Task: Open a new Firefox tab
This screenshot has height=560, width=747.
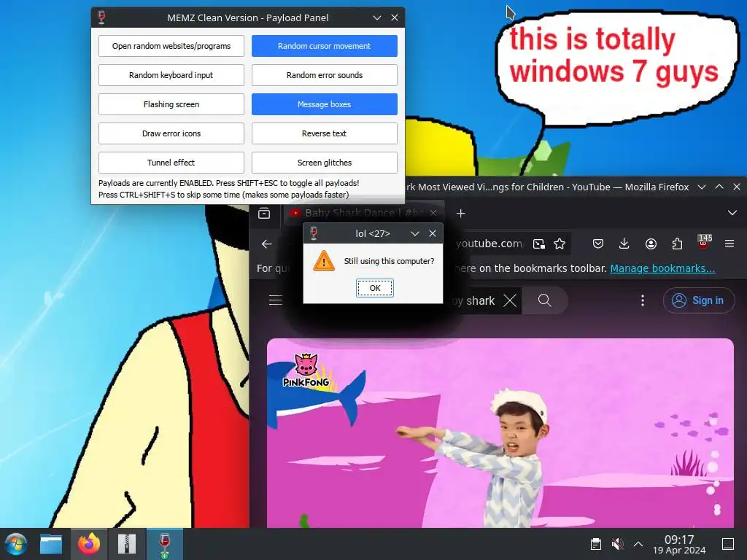Action: tap(461, 213)
